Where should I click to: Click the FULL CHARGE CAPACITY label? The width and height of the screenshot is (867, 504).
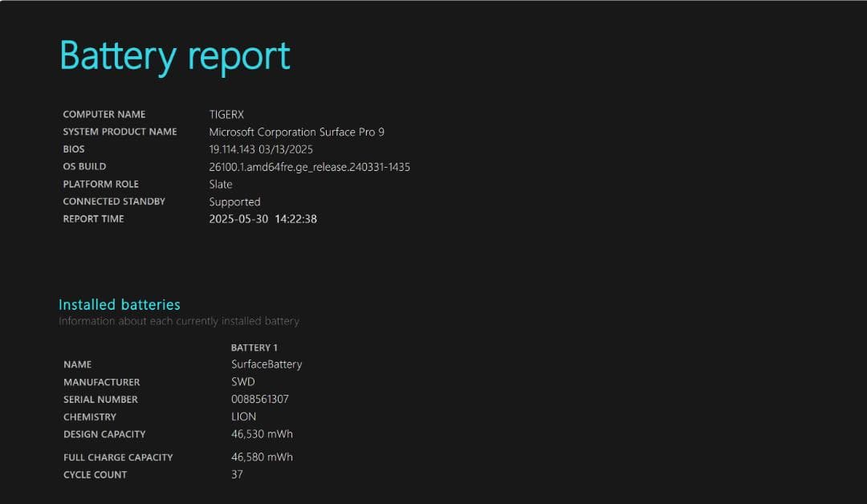click(118, 457)
